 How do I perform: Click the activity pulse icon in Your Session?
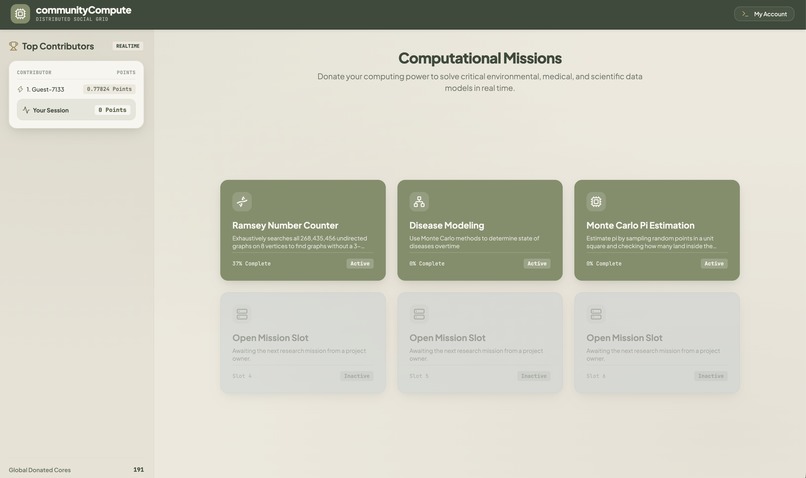pyautogui.click(x=26, y=110)
